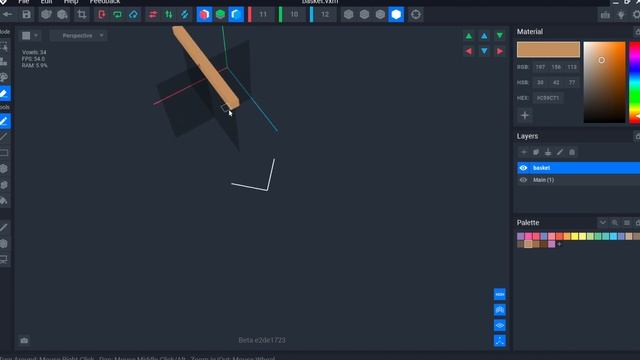The width and height of the screenshot is (640, 360).
Task: Delete the layer using trash icon
Action: (x=572, y=152)
